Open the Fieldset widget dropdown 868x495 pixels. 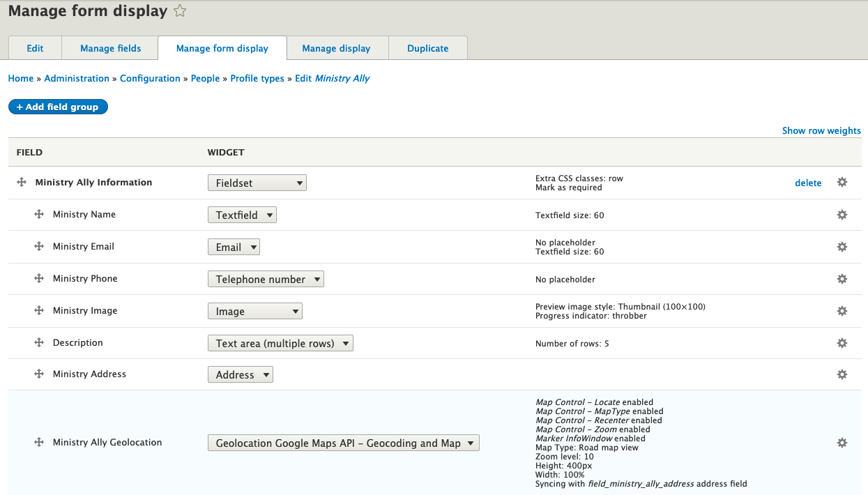257,182
